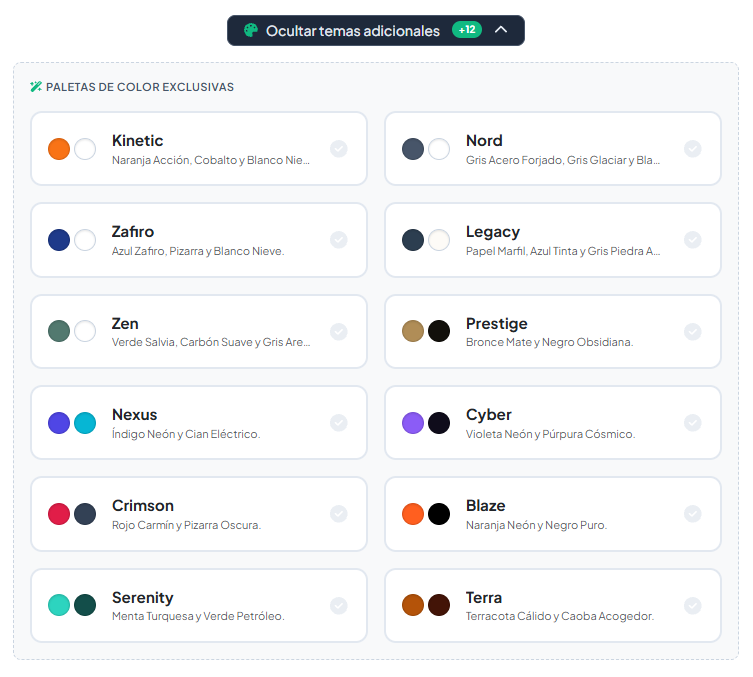The image size is (753, 677).
Task: Click the dark purple swatch on Cyber
Action: tap(439, 423)
